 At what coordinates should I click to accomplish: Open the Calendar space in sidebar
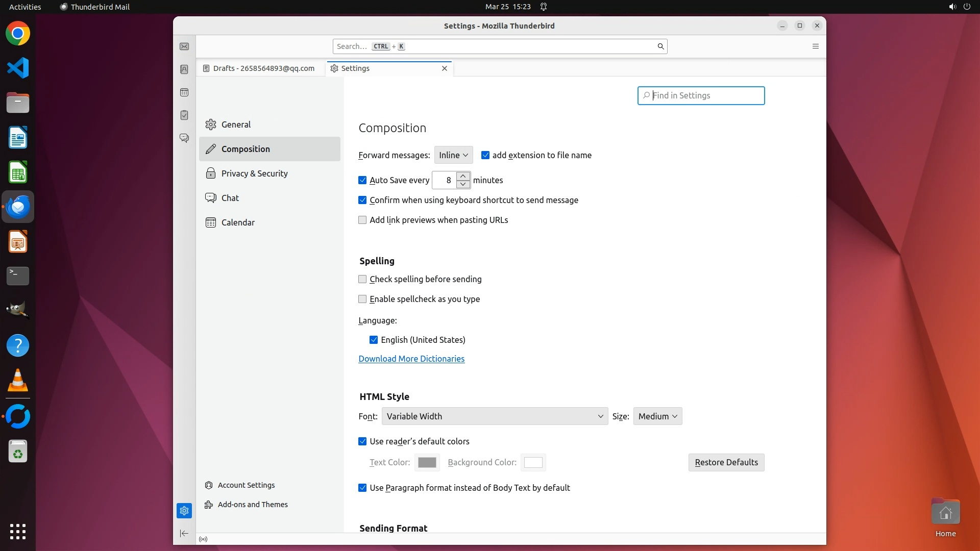184,92
